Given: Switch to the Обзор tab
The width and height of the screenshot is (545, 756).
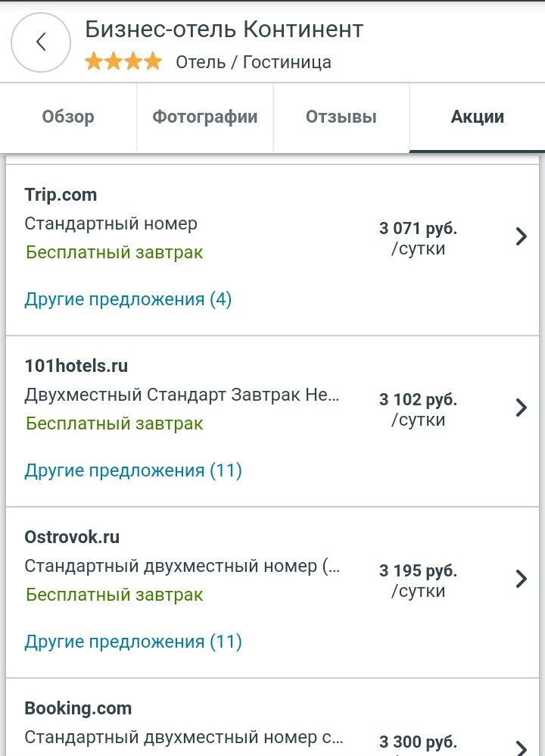Looking at the screenshot, I should coord(68,117).
